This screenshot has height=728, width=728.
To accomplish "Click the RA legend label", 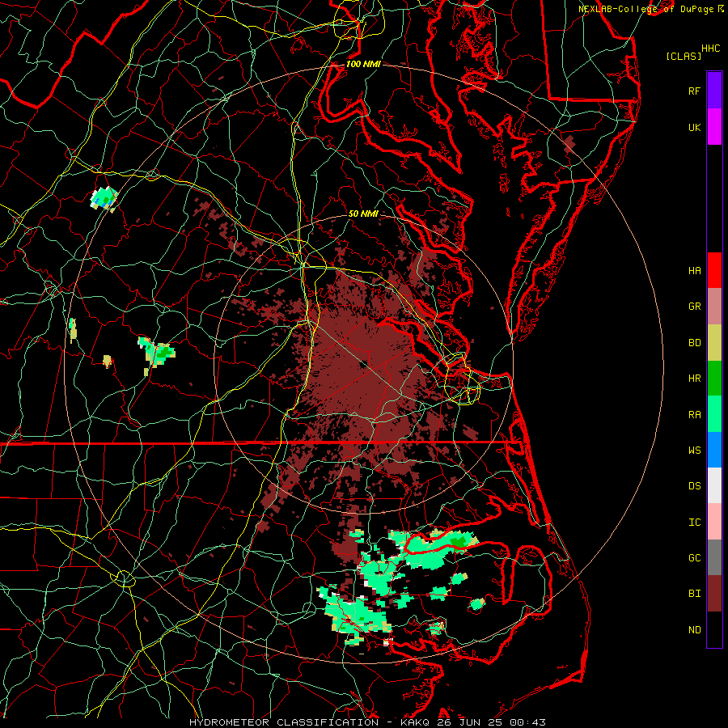I will point(694,415).
